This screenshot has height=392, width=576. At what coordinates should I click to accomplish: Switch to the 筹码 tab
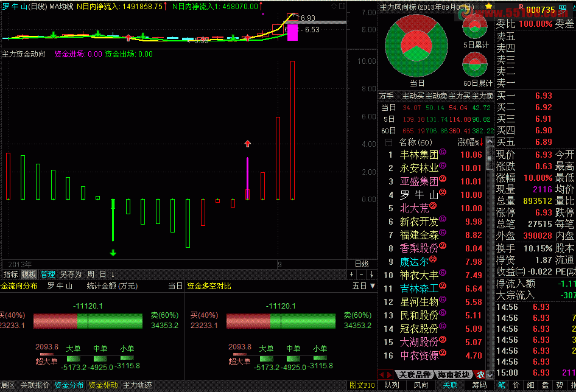pyautogui.click(x=479, y=385)
